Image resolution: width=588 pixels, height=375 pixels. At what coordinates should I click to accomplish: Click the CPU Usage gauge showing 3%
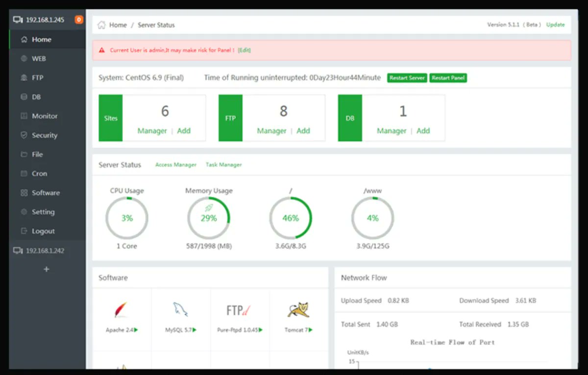point(127,218)
